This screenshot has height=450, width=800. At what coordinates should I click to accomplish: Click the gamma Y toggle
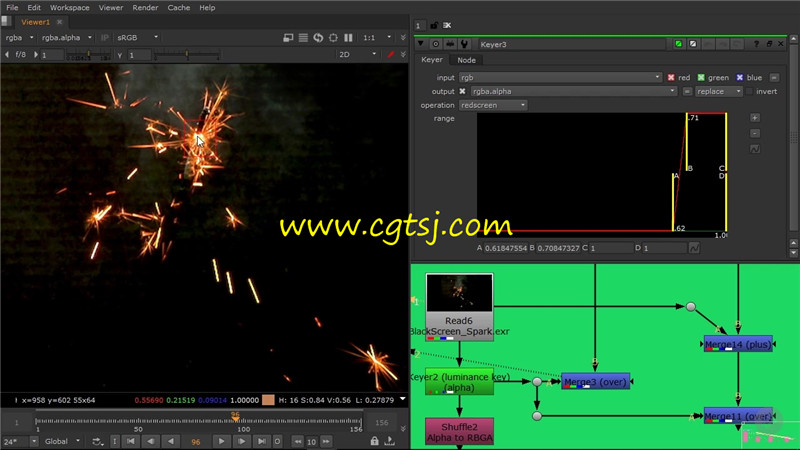120,55
